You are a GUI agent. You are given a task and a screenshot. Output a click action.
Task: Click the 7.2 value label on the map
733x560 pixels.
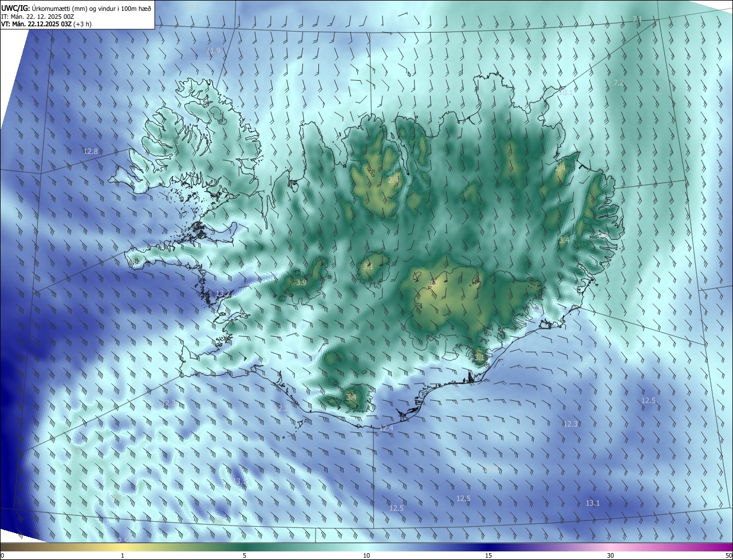[x=618, y=83]
